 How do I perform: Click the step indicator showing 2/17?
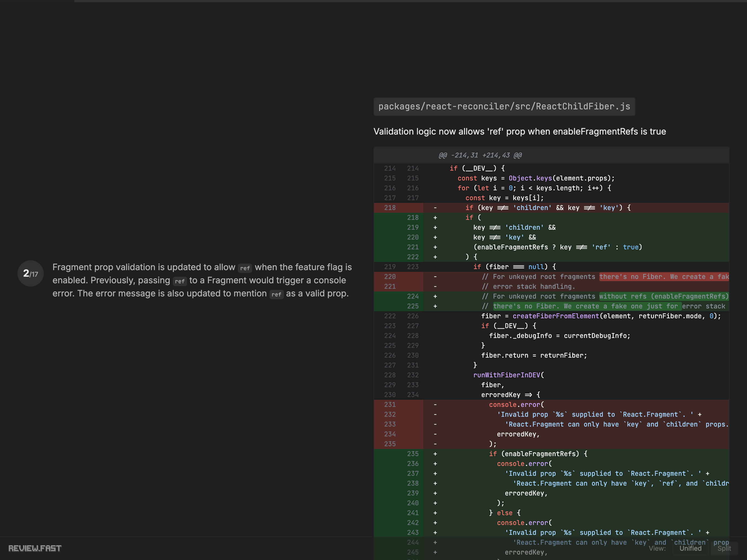(x=30, y=274)
